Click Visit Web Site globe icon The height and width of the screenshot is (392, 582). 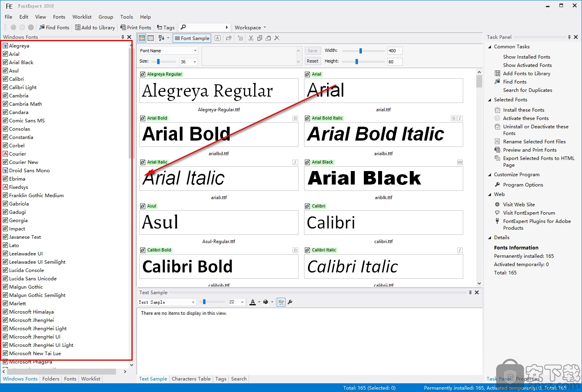point(497,205)
